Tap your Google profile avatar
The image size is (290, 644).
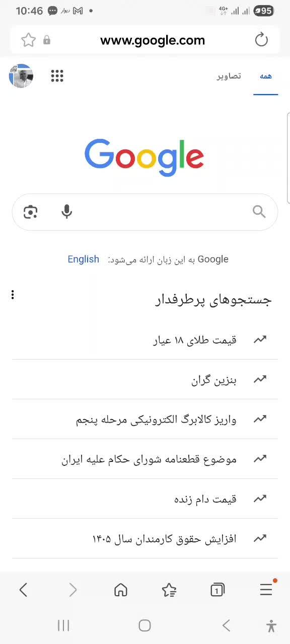pyautogui.click(x=21, y=75)
